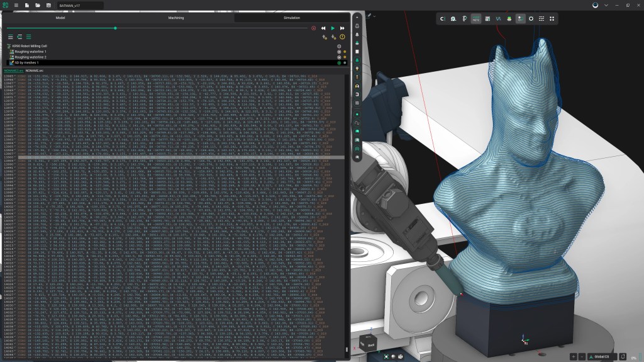This screenshot has height=362, width=644.
Task: Toggle visibility of Roughing waterline 2
Action: [339, 57]
